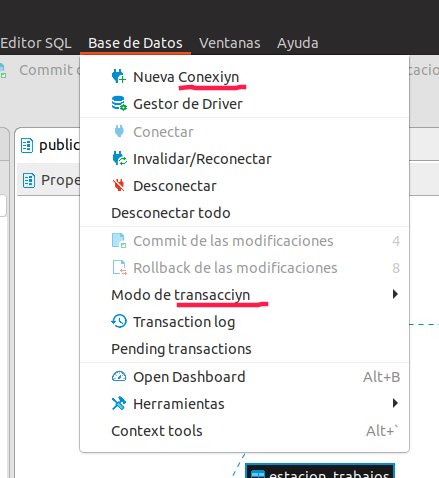The image size is (439, 478).
Task: Choose Open Dashboard entry text
Action: tap(189, 377)
